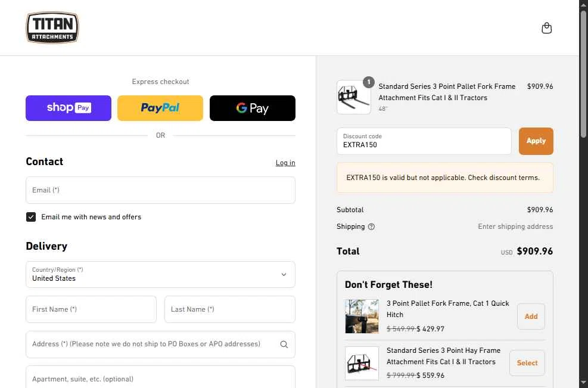Image resolution: width=588 pixels, height=388 pixels.
Task: Click the Titan Attachments logo
Action: 52,27
